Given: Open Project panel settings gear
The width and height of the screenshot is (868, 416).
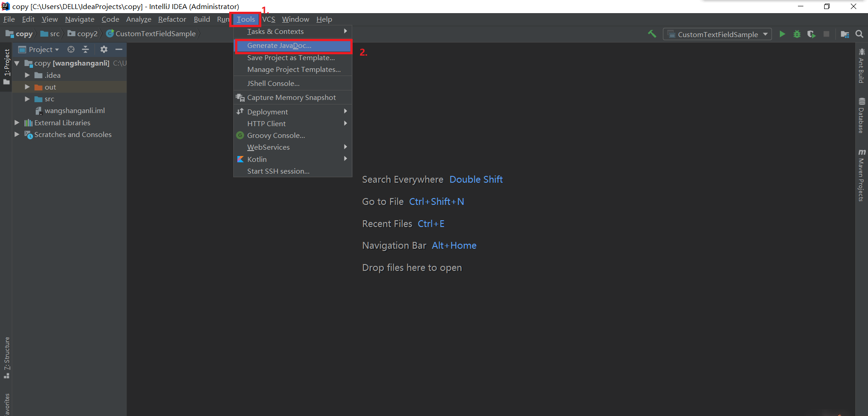Looking at the screenshot, I should coord(104,49).
